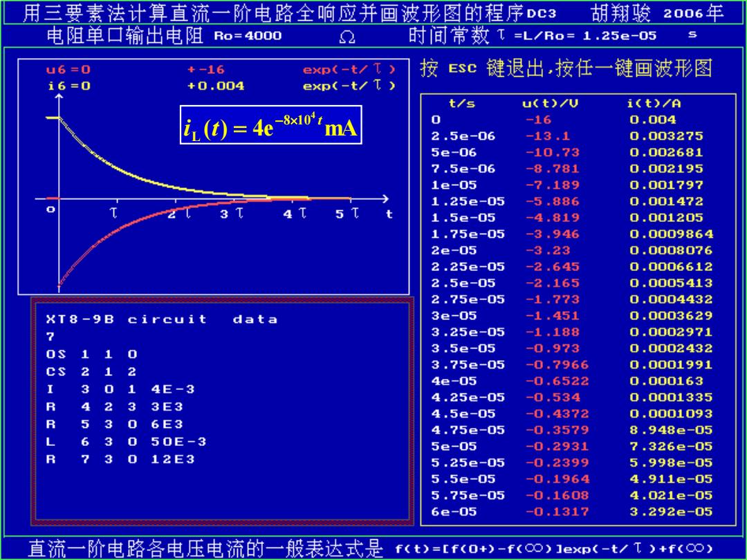The image size is (747, 560).
Task: Select current value 0.0002432
Action: click(x=671, y=348)
